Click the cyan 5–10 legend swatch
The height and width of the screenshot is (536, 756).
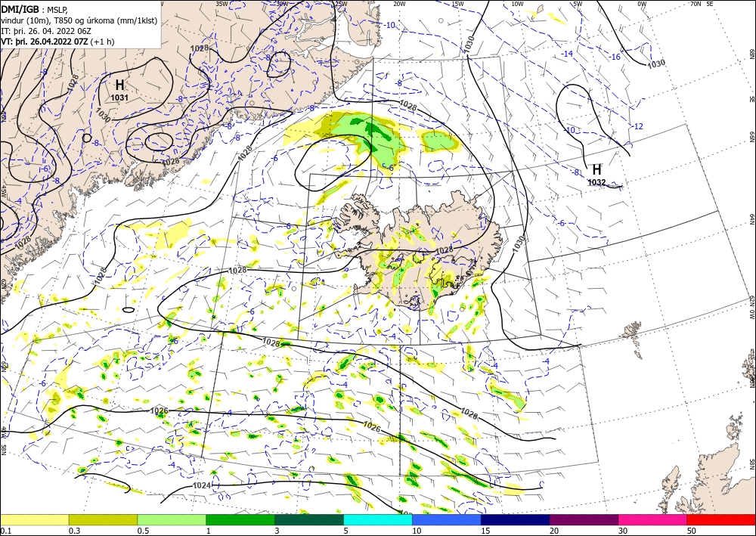(378, 519)
